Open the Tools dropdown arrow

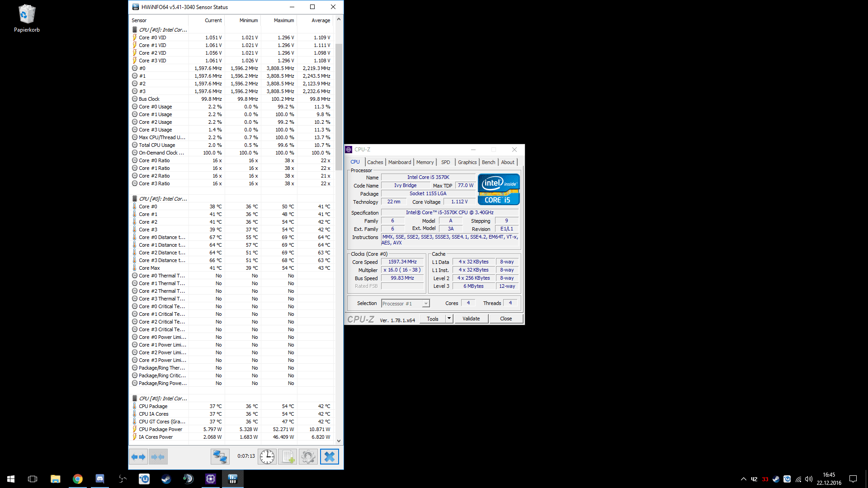(449, 319)
